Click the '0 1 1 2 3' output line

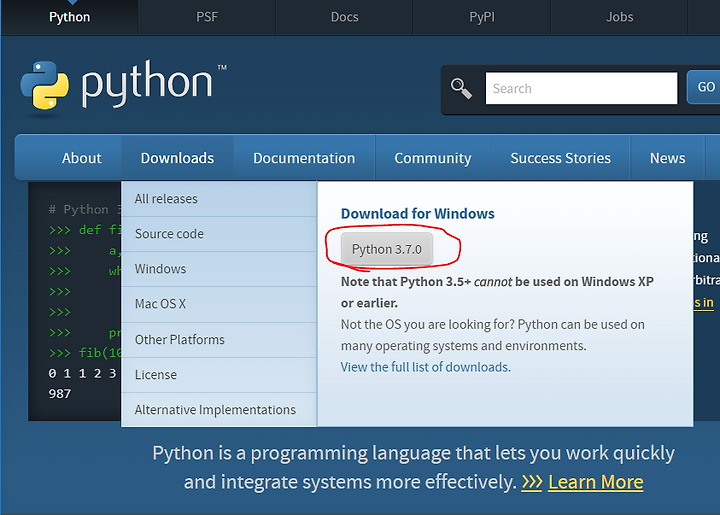click(83, 373)
